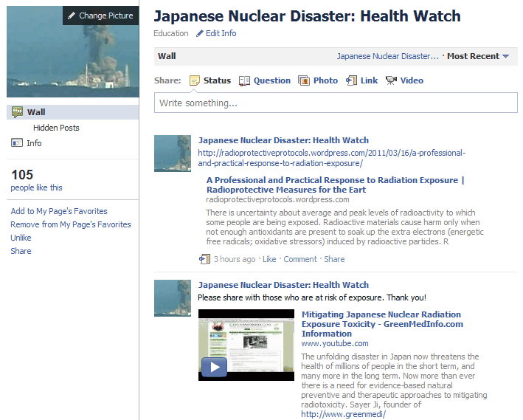Viewport: 523px width, 420px height.
Task: Play the GreenMedInfo video thumbnail
Action: [x=246, y=345]
